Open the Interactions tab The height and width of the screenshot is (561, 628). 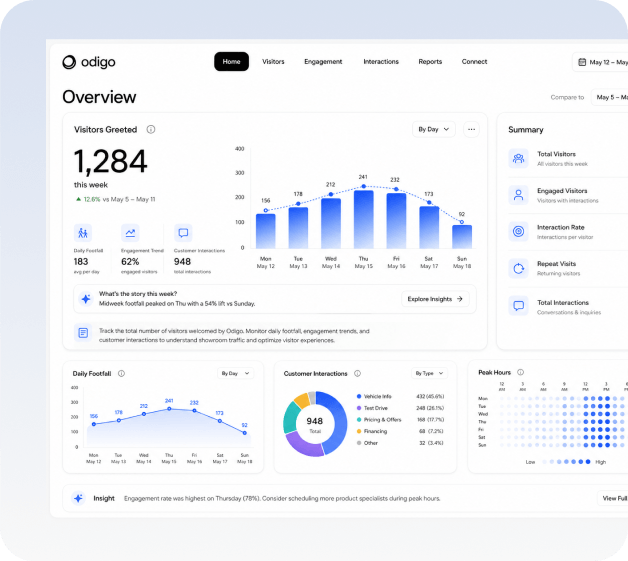point(381,62)
